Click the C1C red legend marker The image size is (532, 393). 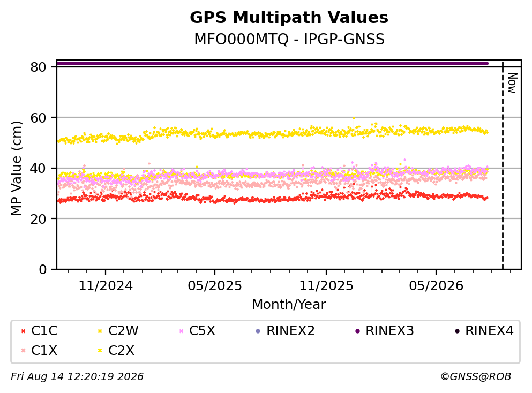click(x=23, y=331)
